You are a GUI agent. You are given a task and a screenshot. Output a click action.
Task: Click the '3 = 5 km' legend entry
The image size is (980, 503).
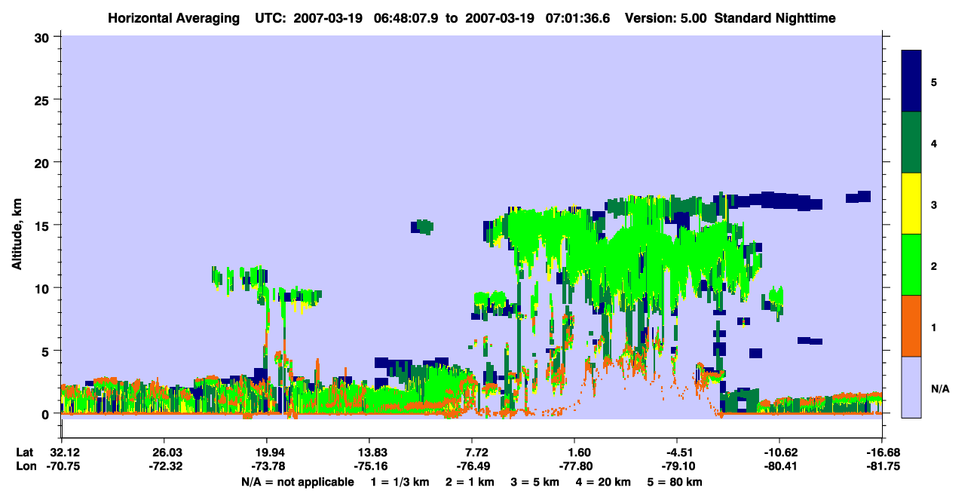(x=534, y=482)
